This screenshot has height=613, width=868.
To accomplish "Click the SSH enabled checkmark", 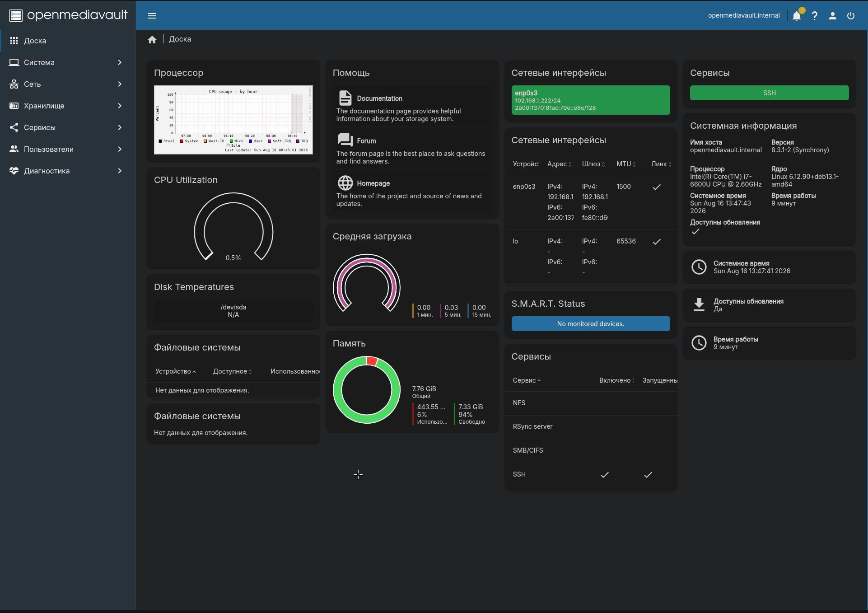I will [x=604, y=475].
